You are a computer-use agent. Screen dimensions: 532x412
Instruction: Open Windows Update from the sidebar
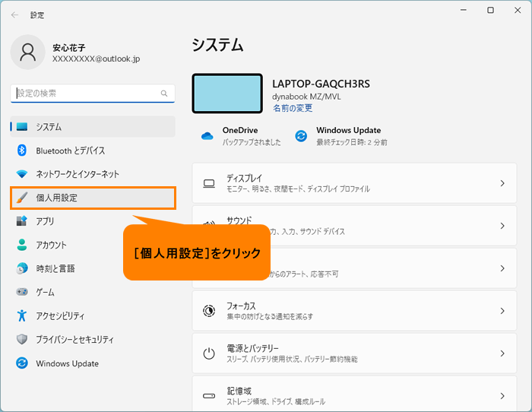click(67, 363)
